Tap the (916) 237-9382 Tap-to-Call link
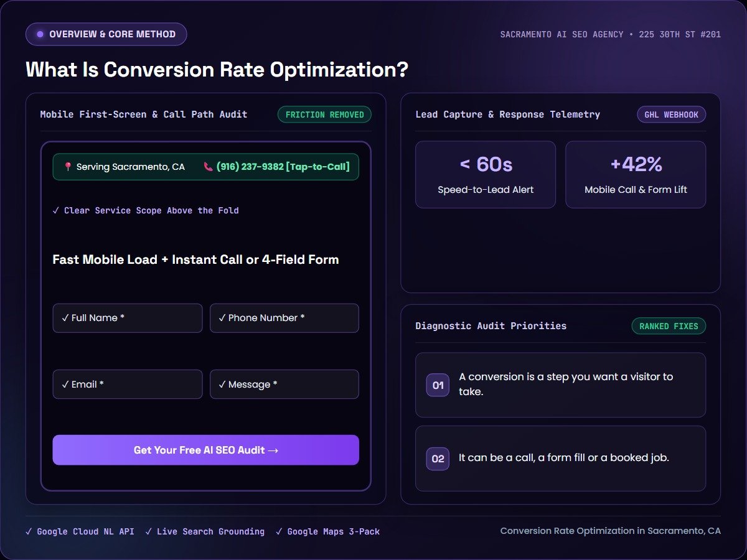This screenshot has width=747, height=560. (283, 167)
